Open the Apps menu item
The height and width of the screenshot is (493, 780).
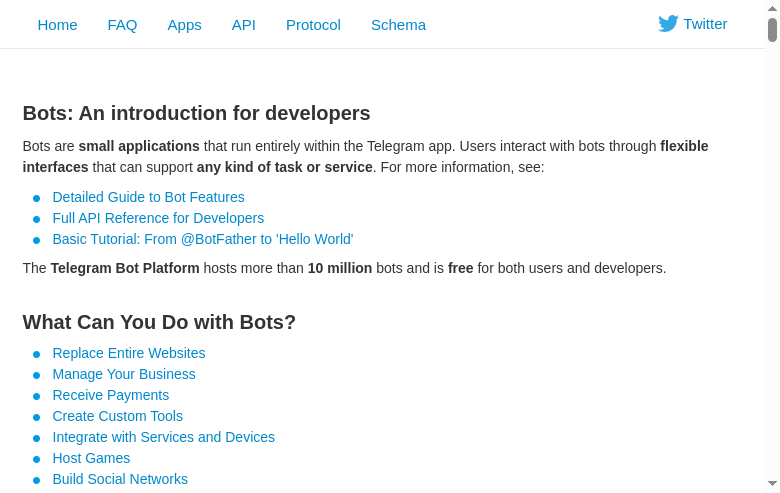184,25
